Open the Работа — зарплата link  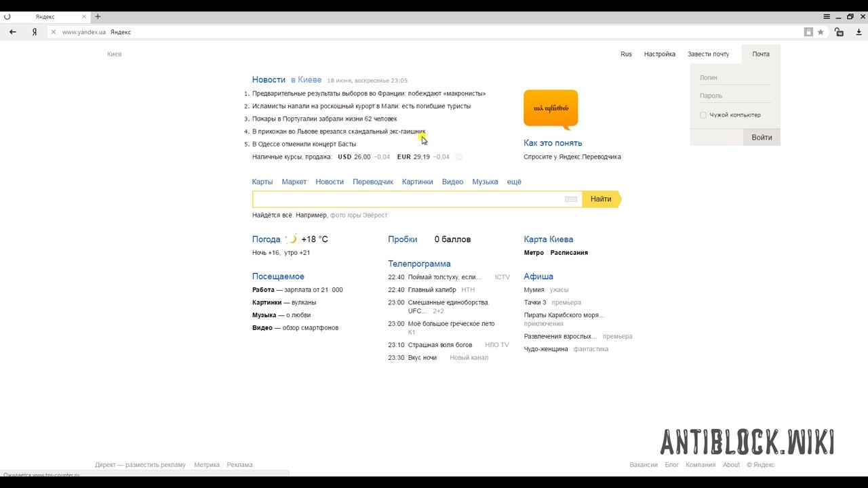298,290
